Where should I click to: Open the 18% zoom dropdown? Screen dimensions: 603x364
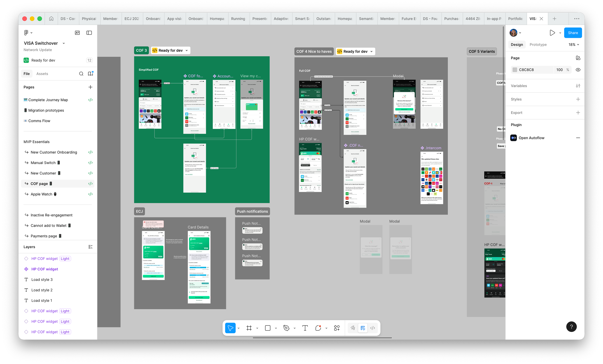[x=573, y=45]
